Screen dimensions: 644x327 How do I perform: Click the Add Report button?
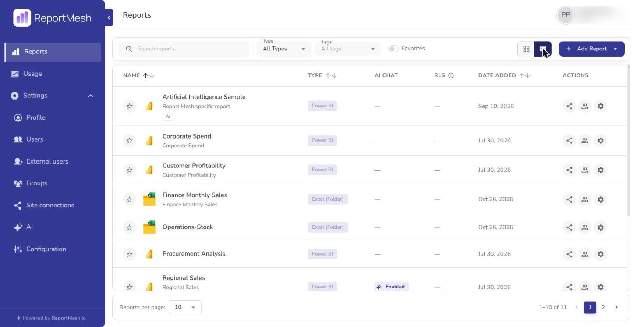tap(591, 49)
